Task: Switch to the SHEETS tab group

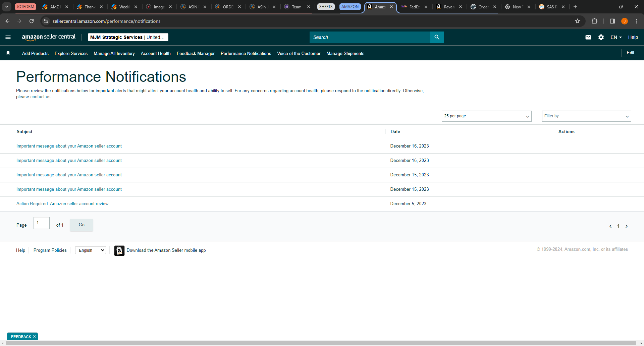Action: (326, 7)
